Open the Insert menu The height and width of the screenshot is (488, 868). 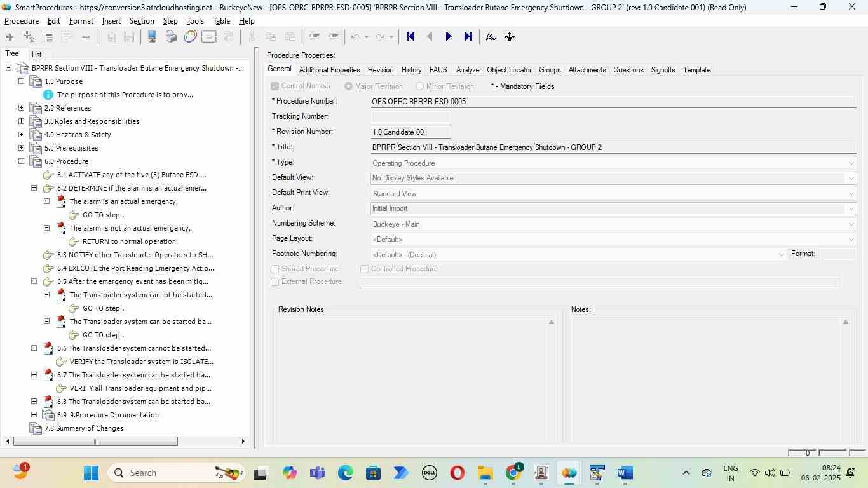click(x=111, y=21)
